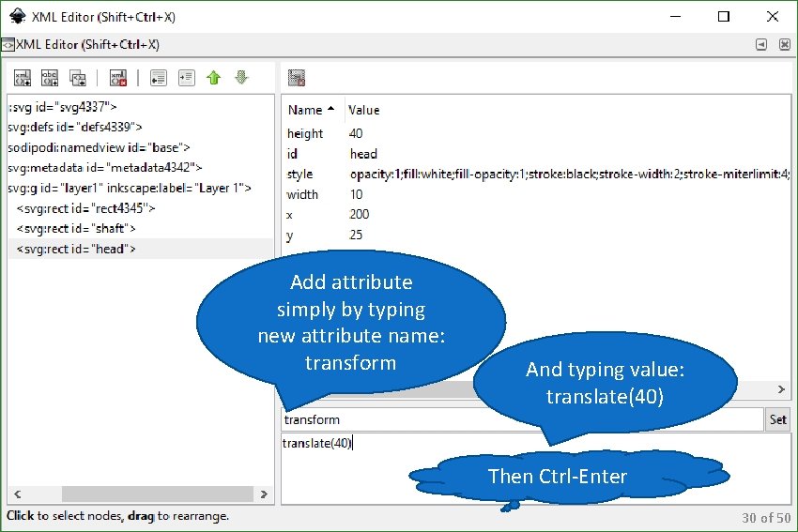Click the Delete node icon

coord(118,78)
